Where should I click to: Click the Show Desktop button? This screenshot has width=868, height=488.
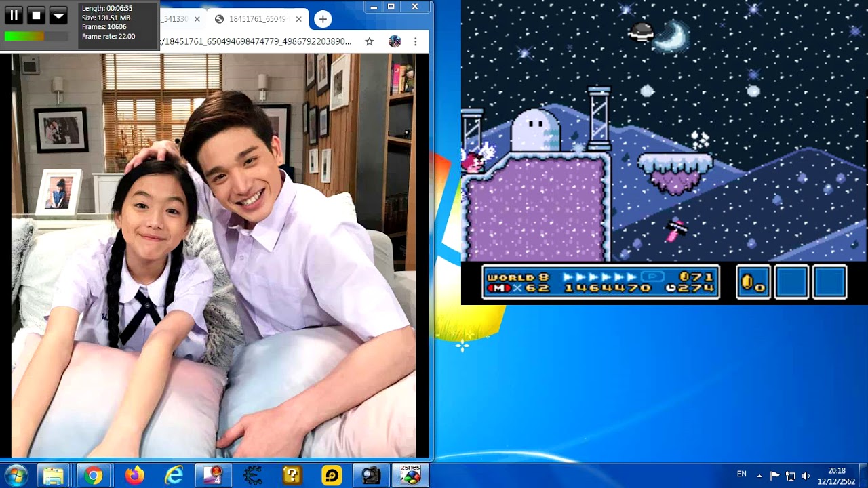point(863,476)
